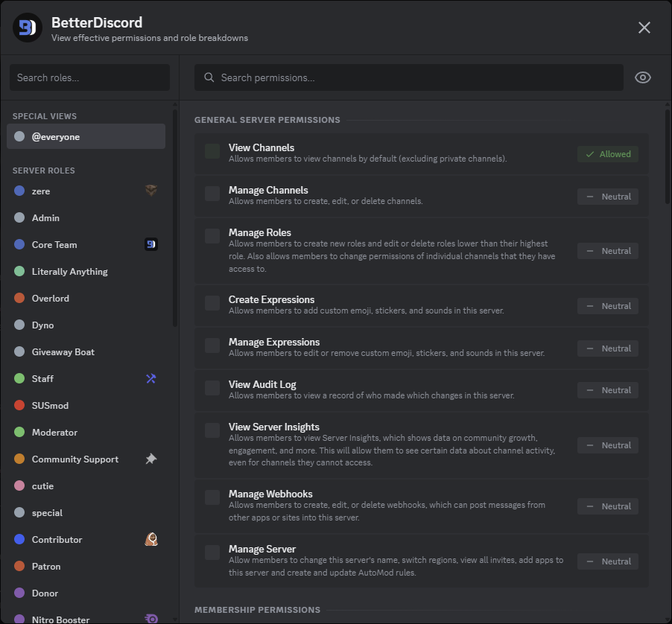Click the Neutral badge for Manage Expressions
This screenshot has height=624, width=672.
tap(608, 348)
